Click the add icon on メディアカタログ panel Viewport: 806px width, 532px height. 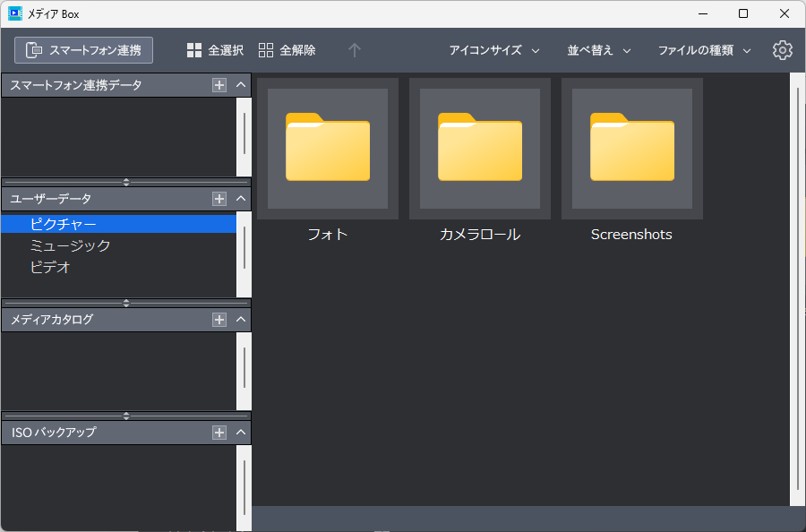tap(219, 319)
